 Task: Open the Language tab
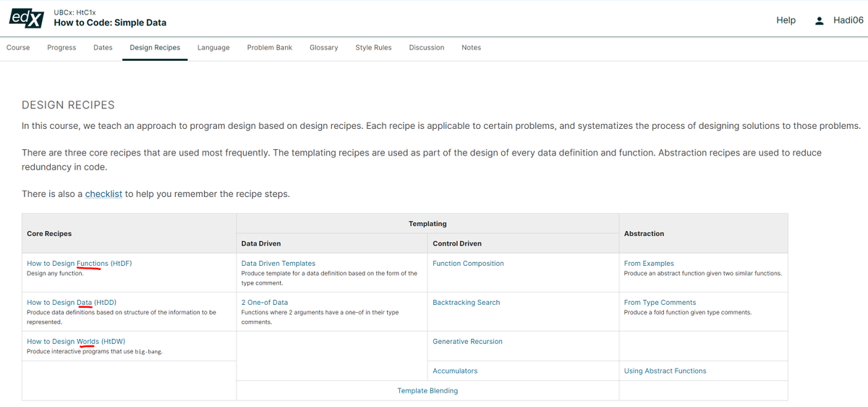[213, 48]
